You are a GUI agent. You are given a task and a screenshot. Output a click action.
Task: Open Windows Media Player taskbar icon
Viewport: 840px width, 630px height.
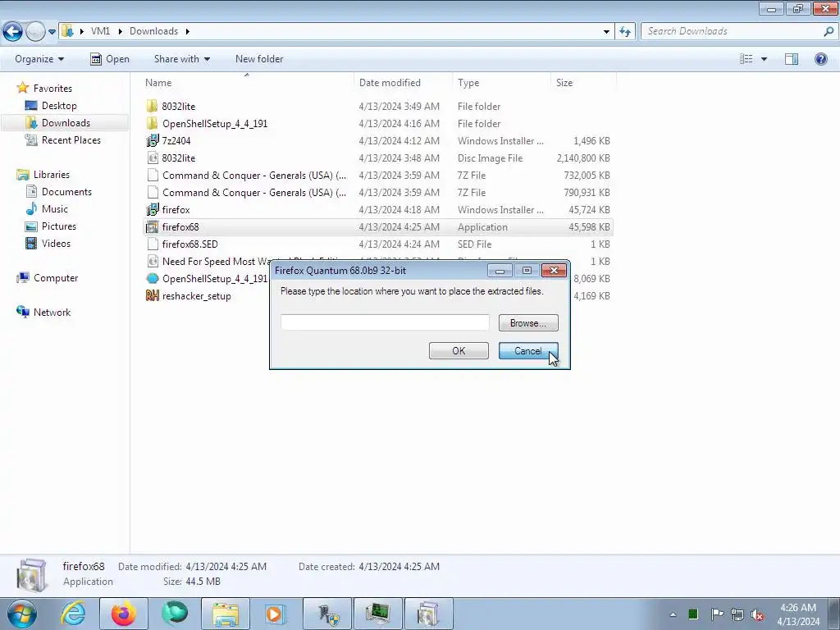(x=275, y=614)
